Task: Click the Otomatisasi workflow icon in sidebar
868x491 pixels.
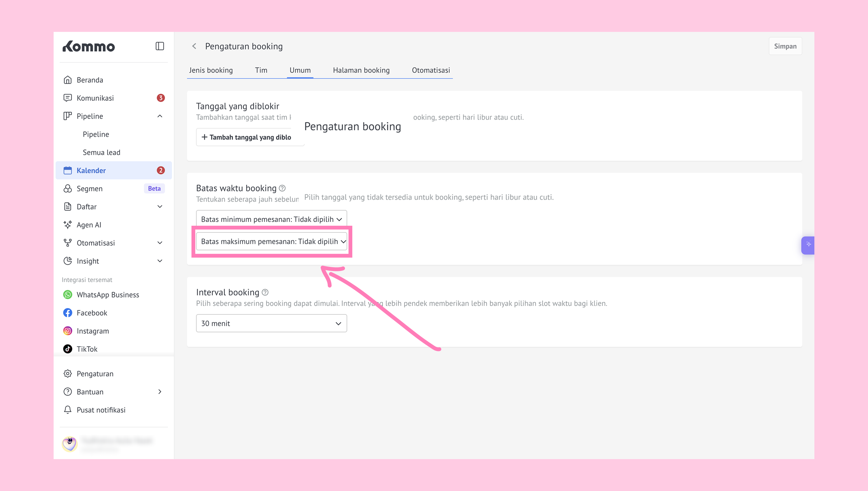Action: pyautogui.click(x=68, y=243)
